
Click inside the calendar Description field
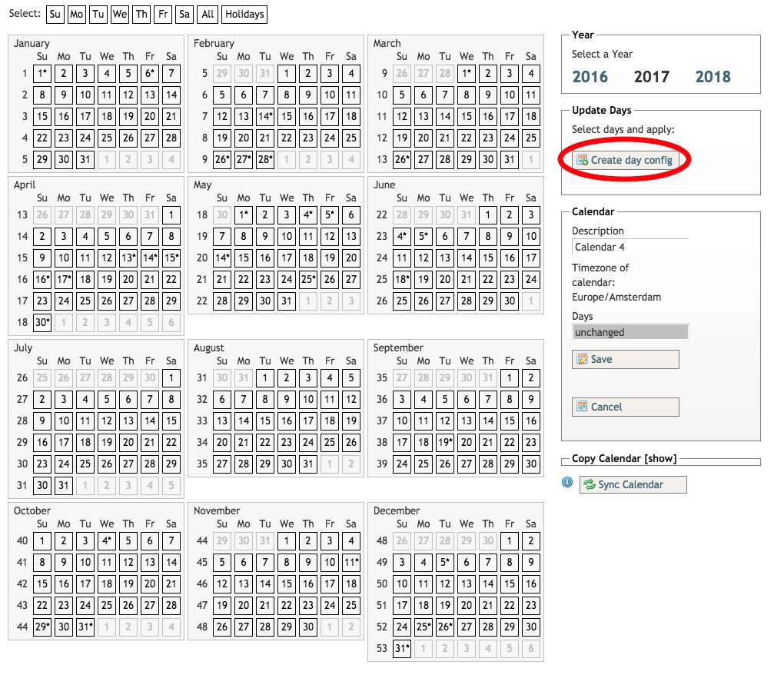click(x=630, y=248)
